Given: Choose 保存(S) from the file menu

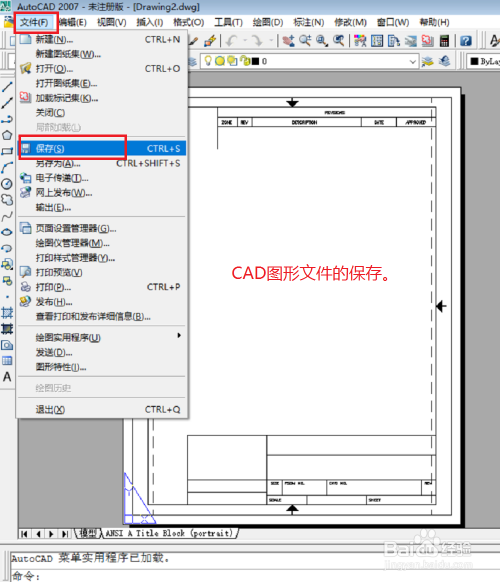Looking at the screenshot, I should (102, 149).
